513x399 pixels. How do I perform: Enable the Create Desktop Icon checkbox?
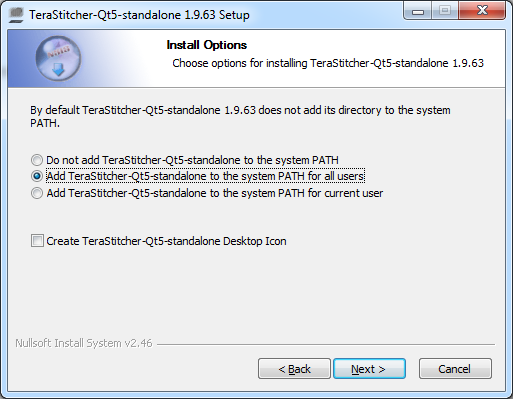click(x=37, y=241)
